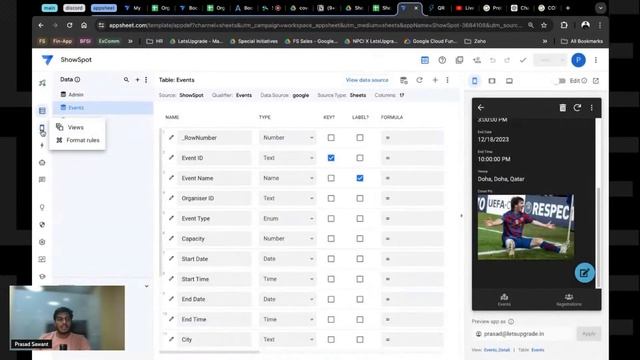Viewport: 640px width, 360px height.
Task: Regenerate the Events table schema
Action: click(x=419, y=80)
